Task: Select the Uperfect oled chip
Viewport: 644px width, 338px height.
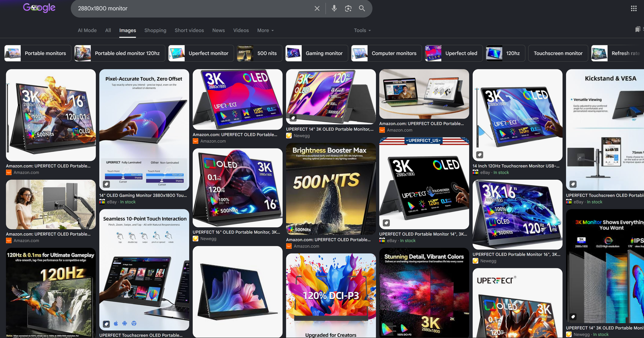Action: (x=454, y=53)
